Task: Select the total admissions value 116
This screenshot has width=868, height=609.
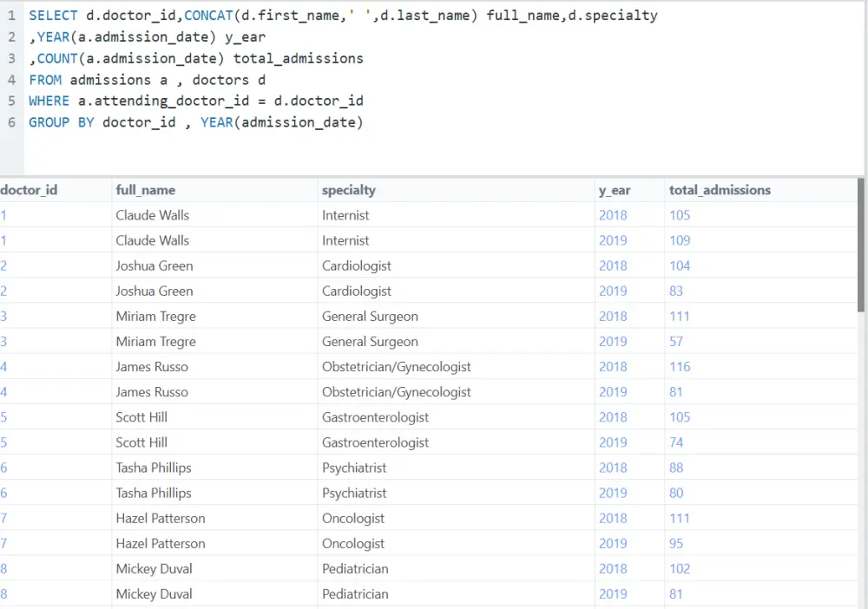Action: tap(680, 367)
